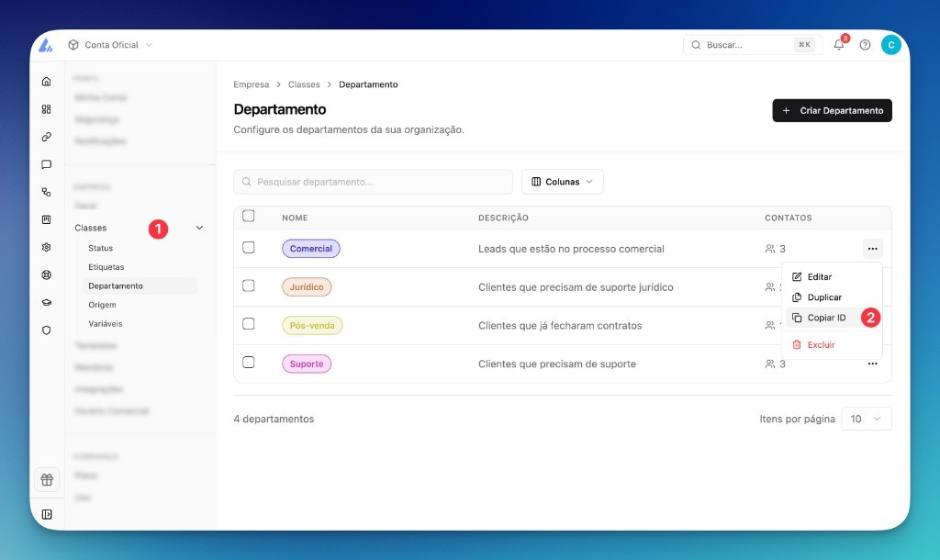This screenshot has height=560, width=940.
Task: Open the settings gear icon in sidebar
Action: pyautogui.click(x=46, y=247)
